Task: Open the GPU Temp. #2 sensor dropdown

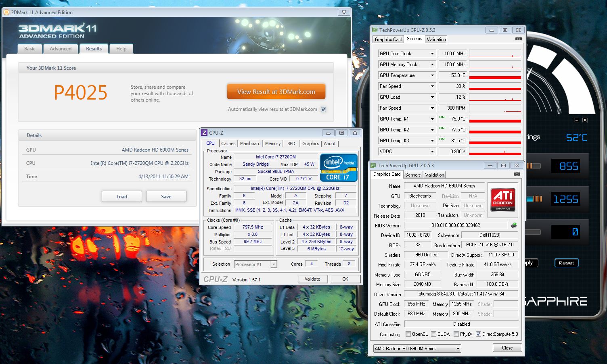Action: point(432,130)
